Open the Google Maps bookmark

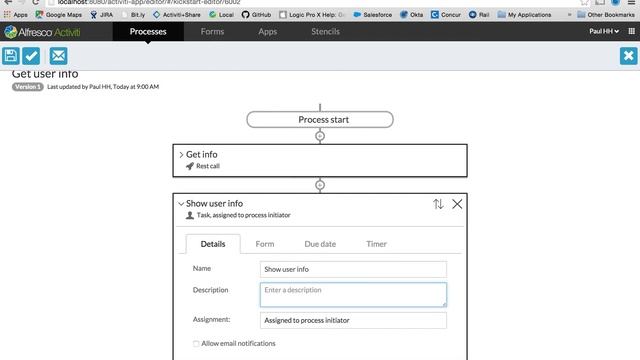[x=59, y=15]
